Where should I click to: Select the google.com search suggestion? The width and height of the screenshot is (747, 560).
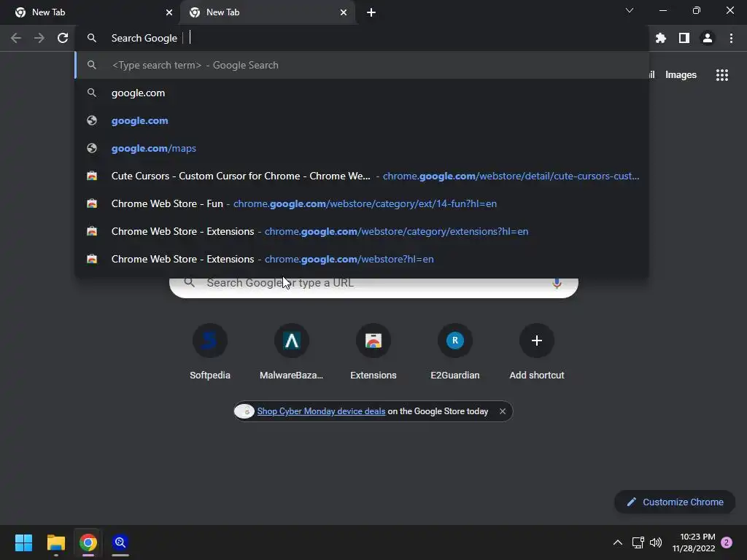pos(362,93)
